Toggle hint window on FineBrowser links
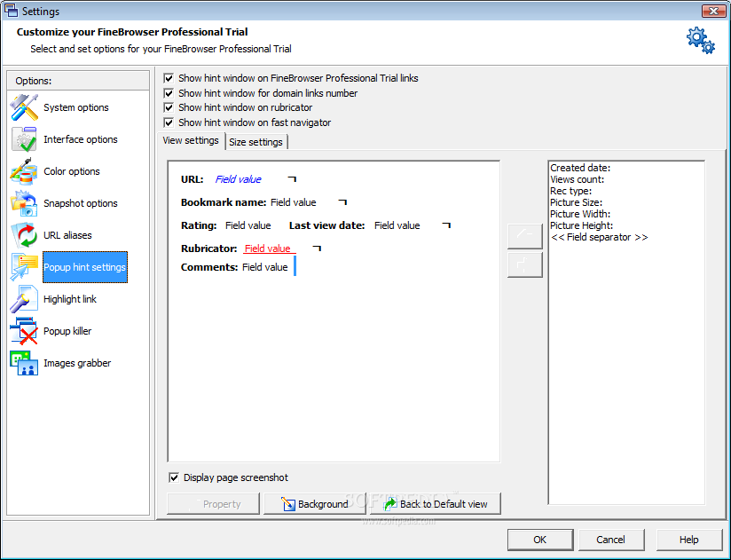 (x=169, y=78)
